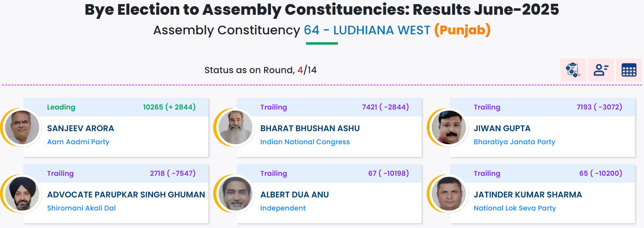Click the Status as on Round 4/14 text
Viewport: 644px width, 228px height.
click(x=261, y=70)
